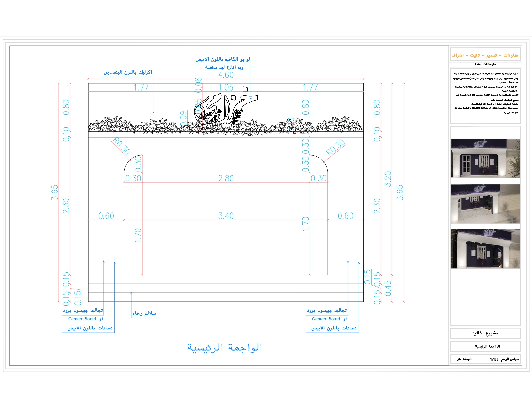Click the 'وبه انارة ليد مخفية' annotation
Viewport: 532px width, 411px height.
224,67
